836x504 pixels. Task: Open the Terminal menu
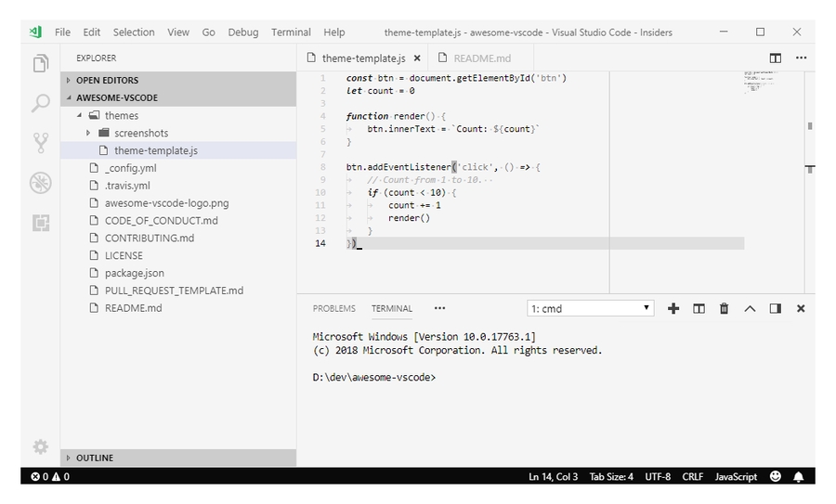[291, 32]
